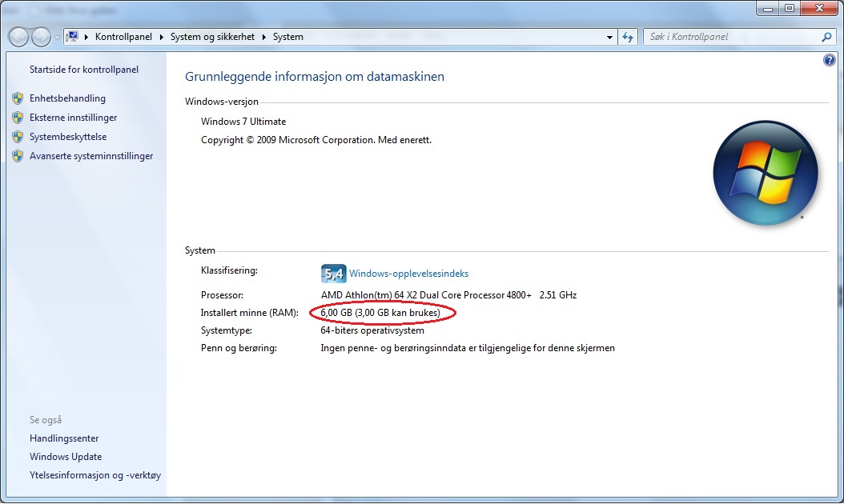The height and width of the screenshot is (504, 844).
Task: Click the Copyright 2009 Microsoft text
Action: coord(316,140)
